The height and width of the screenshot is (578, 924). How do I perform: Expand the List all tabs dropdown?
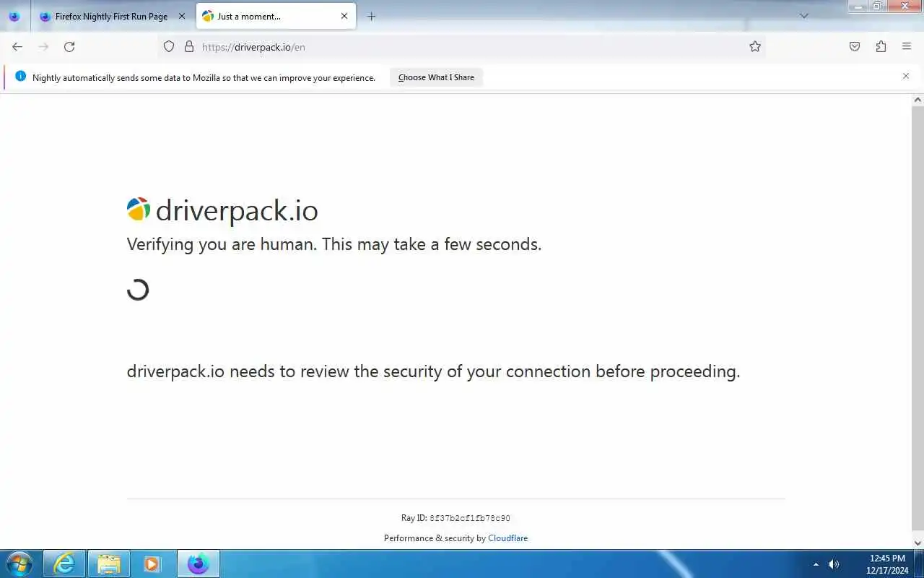pos(804,16)
